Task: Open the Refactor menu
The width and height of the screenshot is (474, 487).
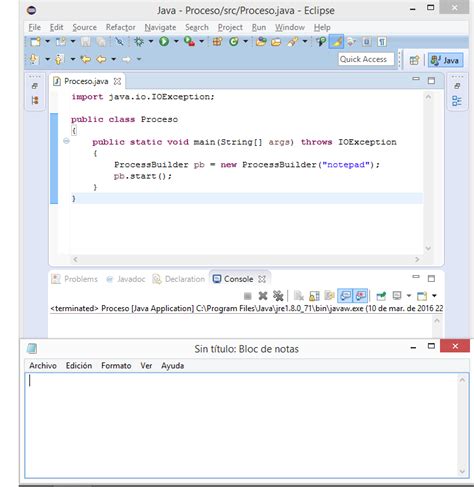Action: (x=120, y=27)
